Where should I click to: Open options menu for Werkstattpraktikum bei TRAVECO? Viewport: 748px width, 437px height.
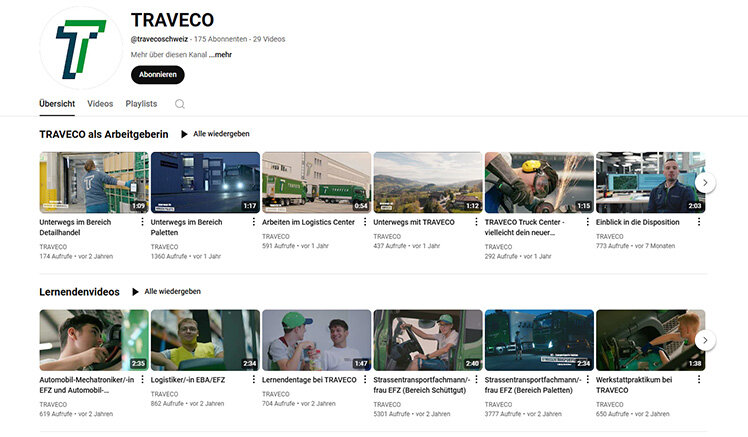[699, 379]
